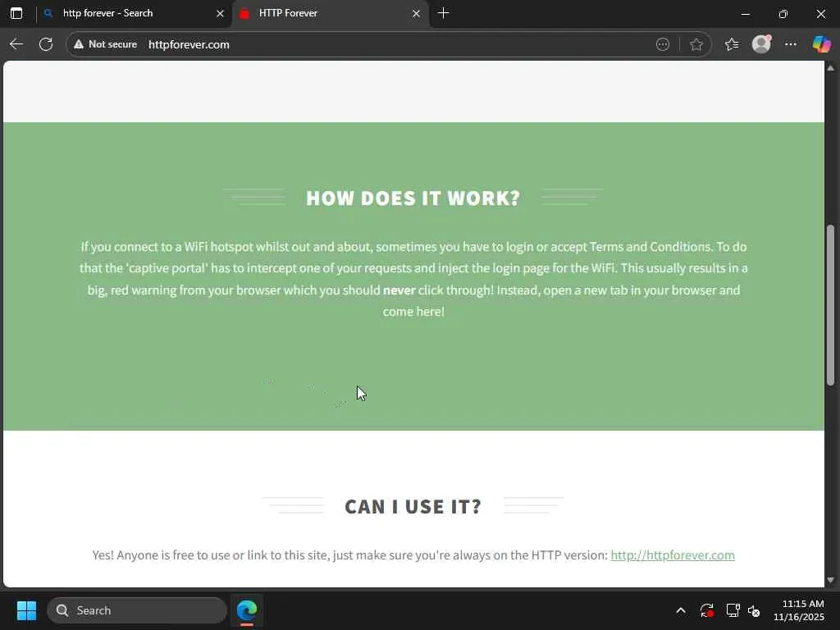Click the sync update tray icon
Image resolution: width=840 pixels, height=630 pixels.
click(706, 610)
